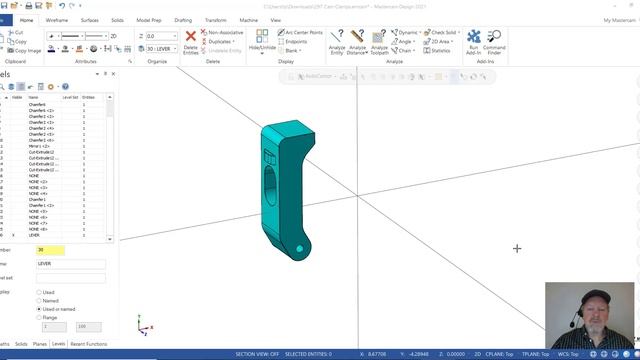Switch to the Surfaces ribbon tab
Image resolution: width=640 pixels, height=360 pixels.
tap(89, 20)
